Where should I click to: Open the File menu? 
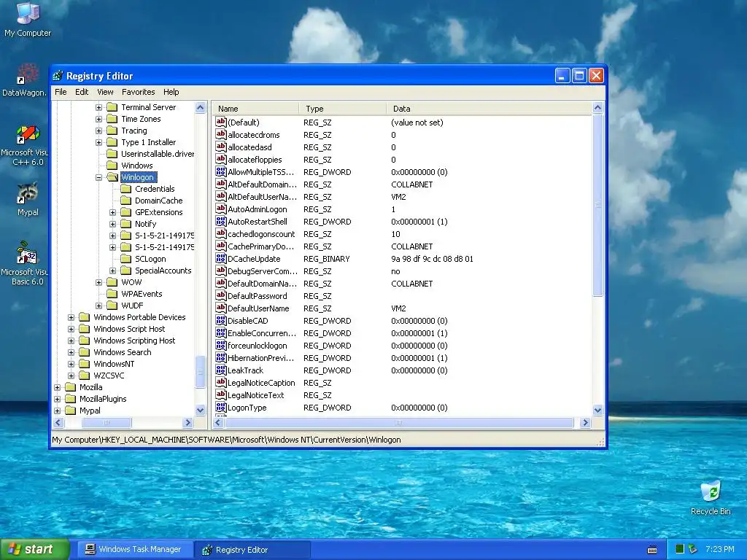click(61, 92)
